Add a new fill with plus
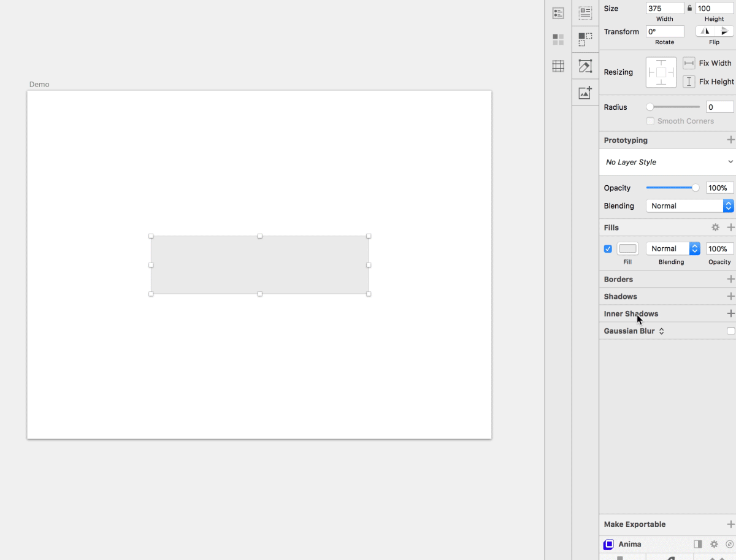Image resolution: width=736 pixels, height=560 pixels. (730, 228)
